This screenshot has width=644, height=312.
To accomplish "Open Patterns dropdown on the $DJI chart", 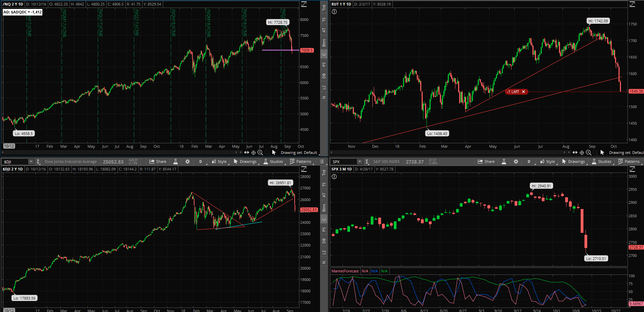I will [301, 162].
